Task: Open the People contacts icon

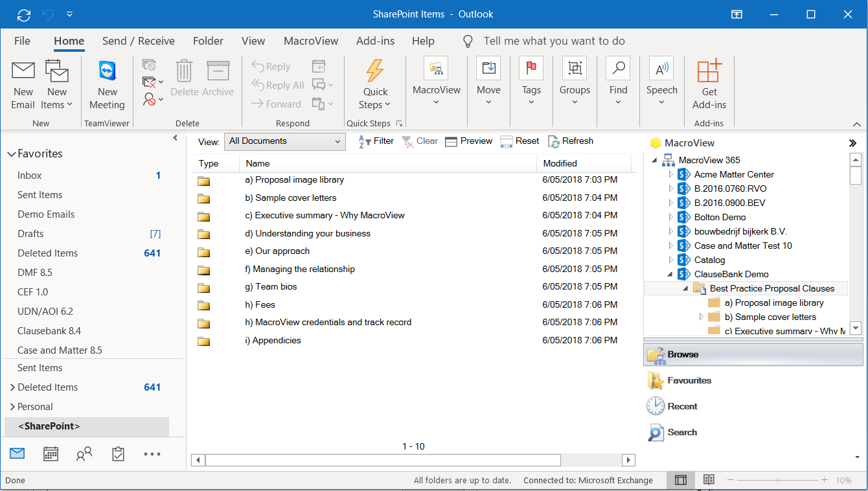Action: point(84,454)
